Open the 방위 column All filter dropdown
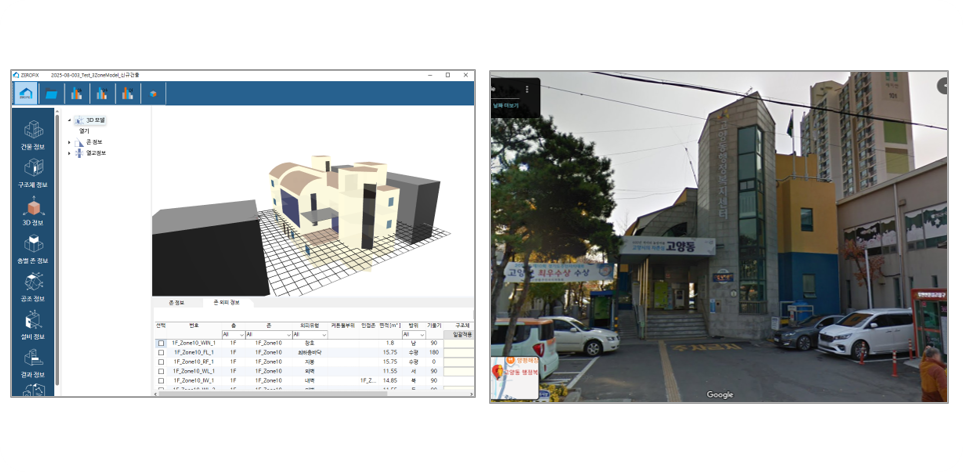The height and width of the screenshot is (472, 963). coord(414,335)
